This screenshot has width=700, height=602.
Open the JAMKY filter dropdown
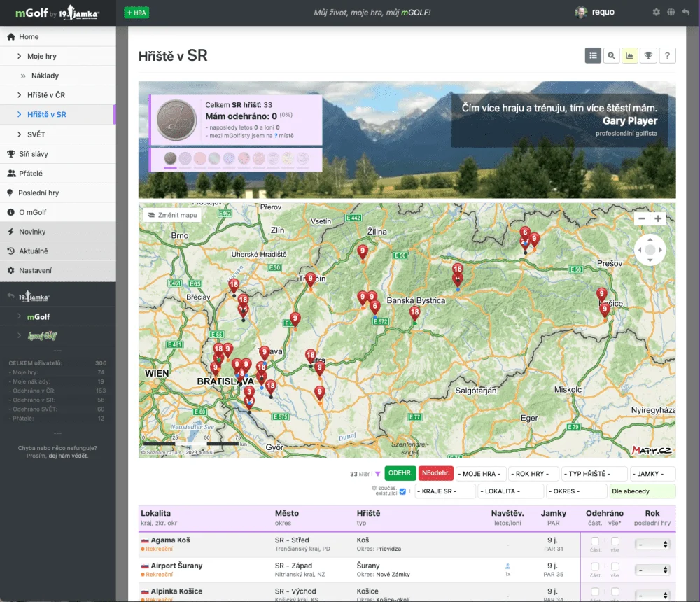652,474
